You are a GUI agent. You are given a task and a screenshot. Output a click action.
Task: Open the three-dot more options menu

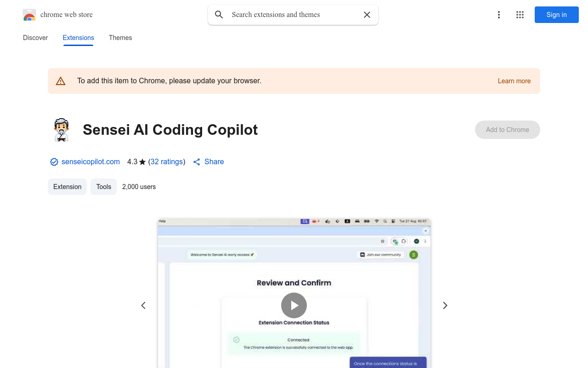pyautogui.click(x=498, y=15)
